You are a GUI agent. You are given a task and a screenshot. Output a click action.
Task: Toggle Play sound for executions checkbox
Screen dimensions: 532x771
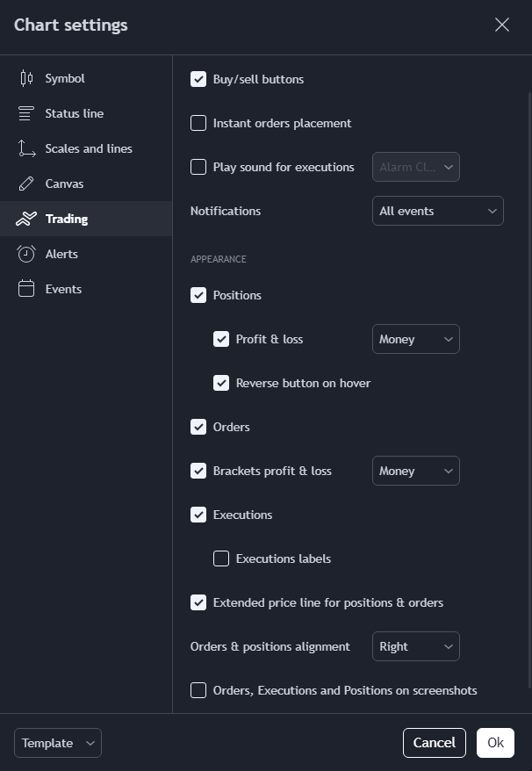point(198,167)
